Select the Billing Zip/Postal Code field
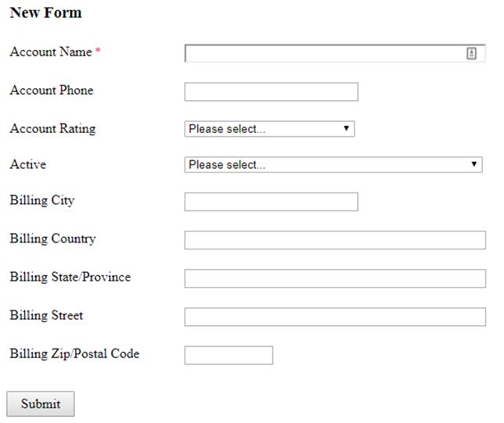Screen dimensions: 504x423 [x=228, y=355]
